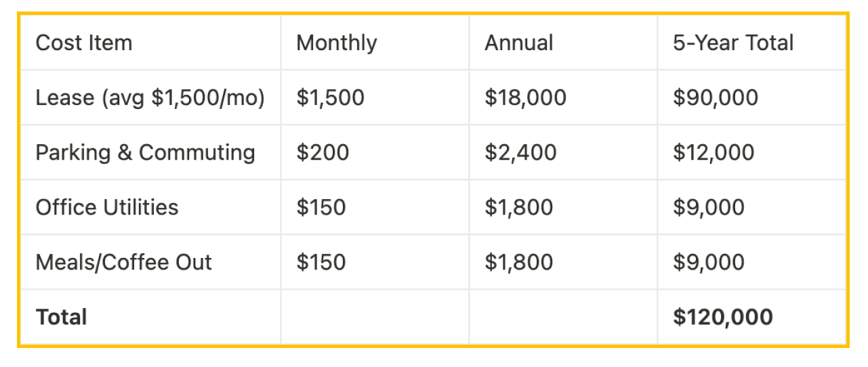Select the Lease (avg $1,500/mo) cell
Viewport: 868px width, 367px height.
coord(150,98)
